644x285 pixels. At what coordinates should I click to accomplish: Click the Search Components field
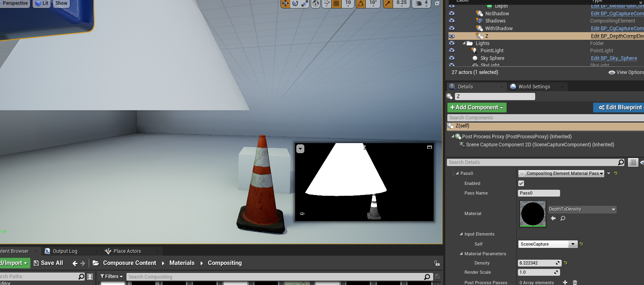[545, 118]
